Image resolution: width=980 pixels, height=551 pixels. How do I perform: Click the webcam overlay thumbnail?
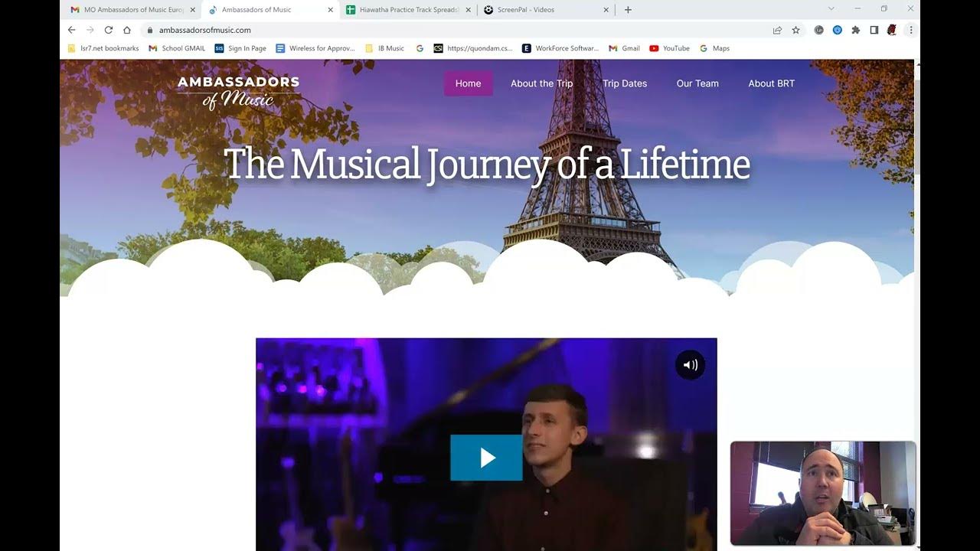tap(823, 494)
